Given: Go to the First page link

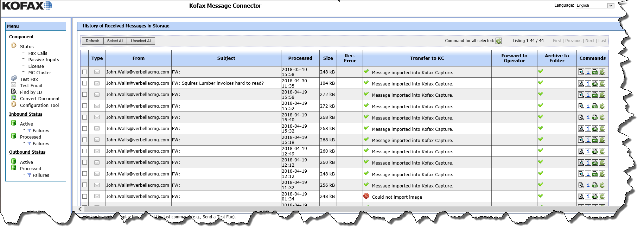Looking at the screenshot, I should click(x=557, y=41).
